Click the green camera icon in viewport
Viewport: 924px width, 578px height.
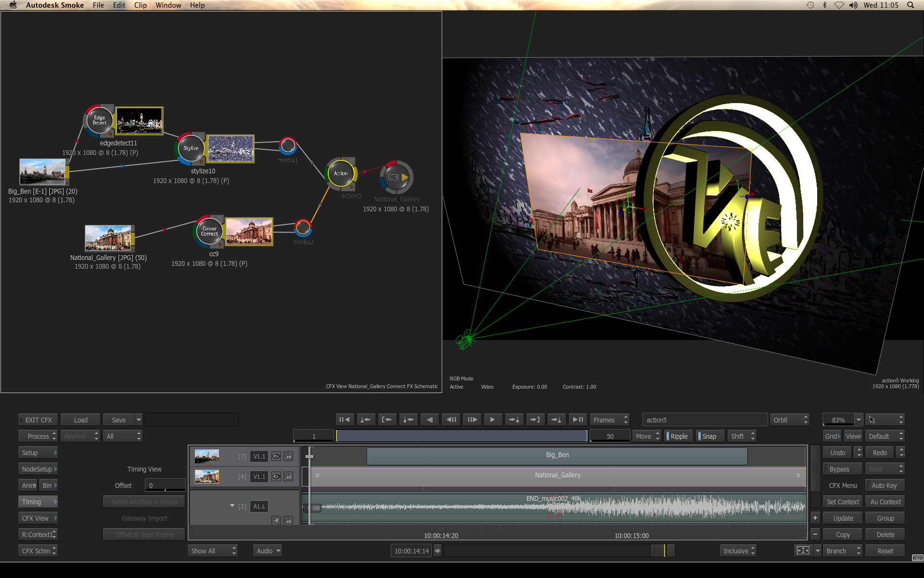pos(464,340)
